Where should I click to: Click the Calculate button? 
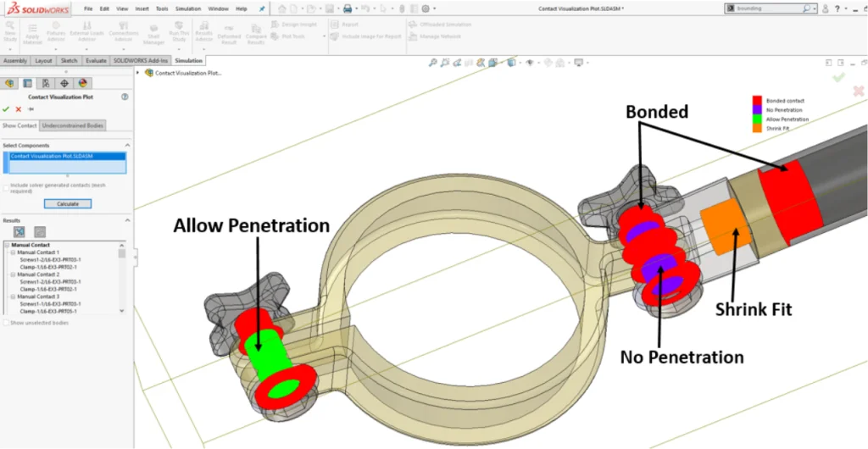tap(68, 204)
